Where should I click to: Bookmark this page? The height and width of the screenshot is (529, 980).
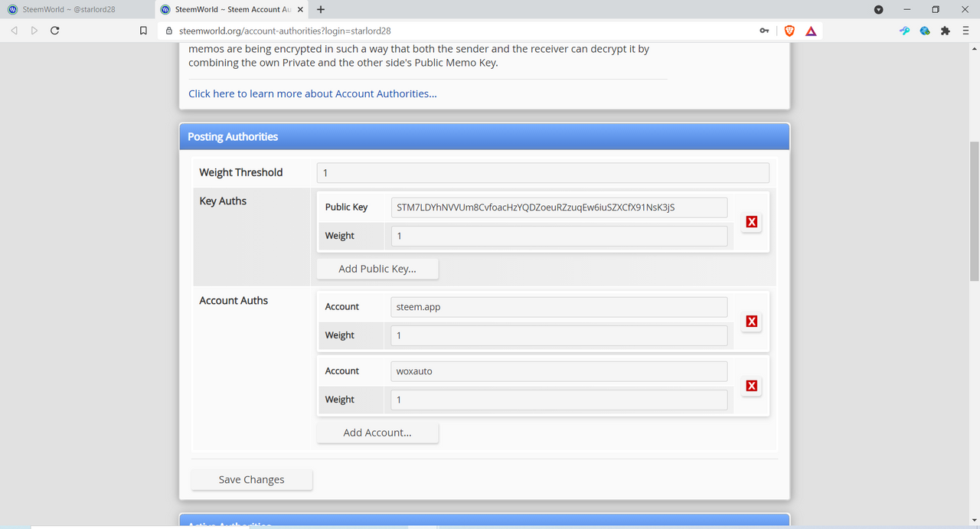[x=143, y=31]
